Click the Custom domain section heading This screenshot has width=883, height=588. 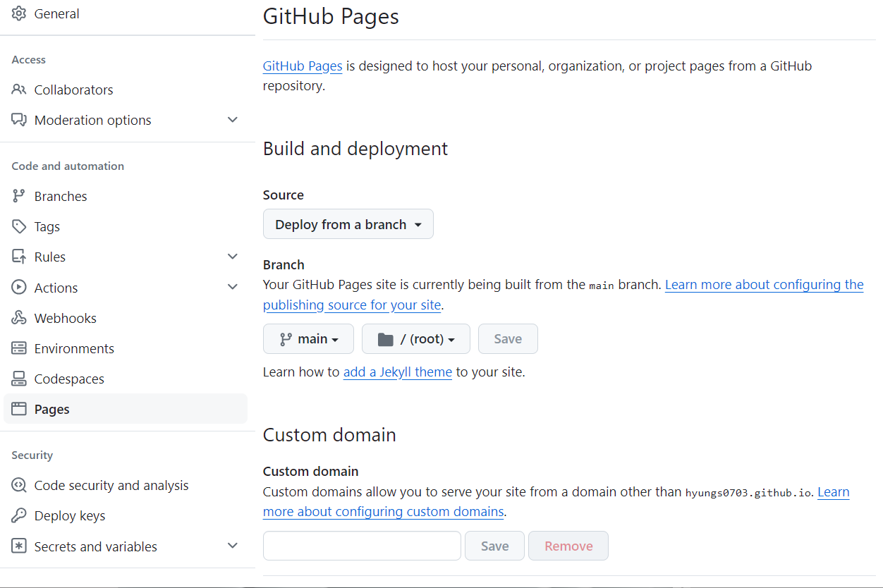click(x=329, y=435)
